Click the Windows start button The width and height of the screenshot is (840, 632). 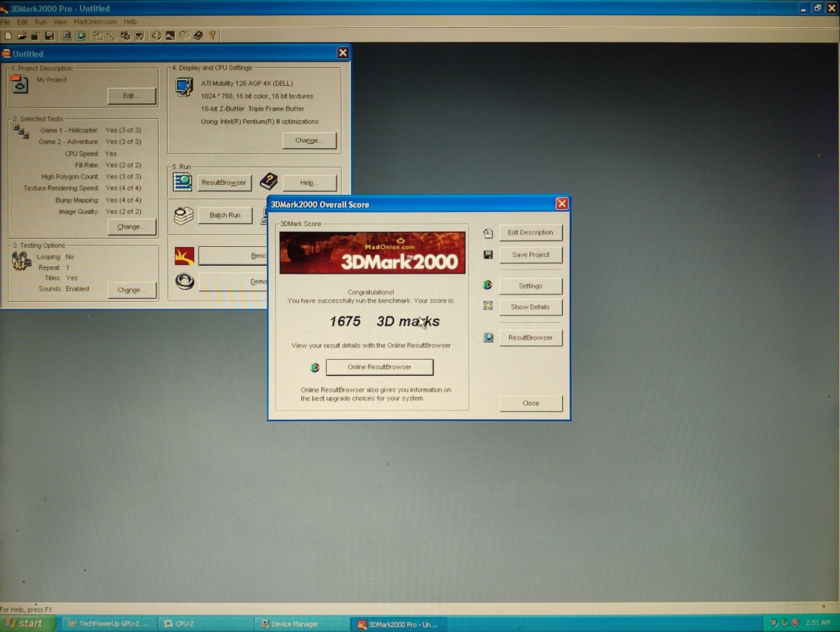(27, 624)
